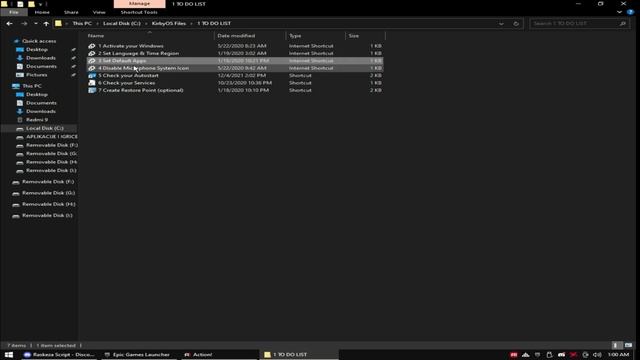
Task: Open Pictures under Quick access
Action: pyautogui.click(x=36, y=75)
